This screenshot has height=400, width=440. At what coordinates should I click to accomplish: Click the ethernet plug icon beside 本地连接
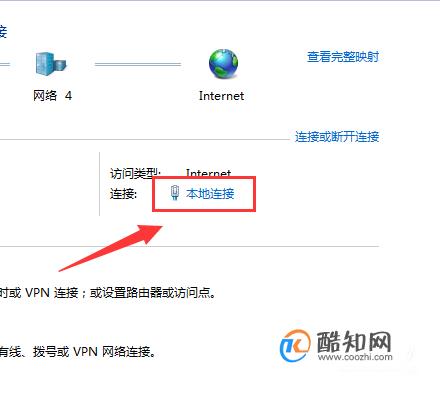[x=175, y=193]
